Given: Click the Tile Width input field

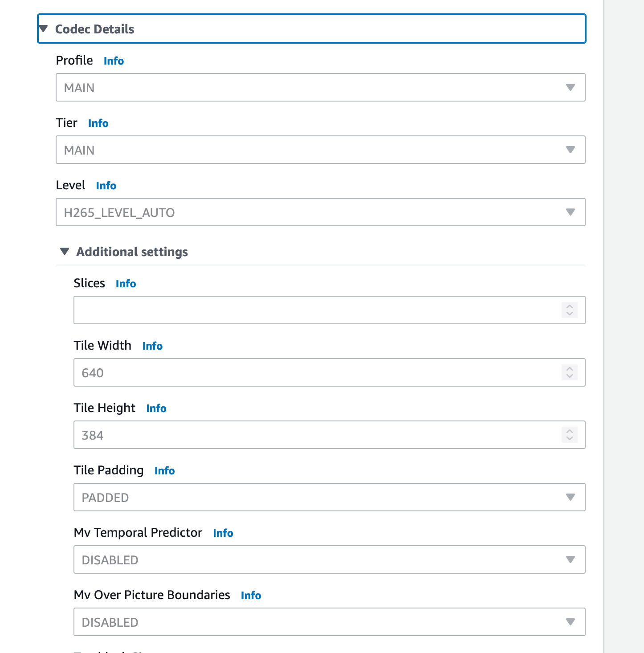Looking at the screenshot, I should point(329,372).
